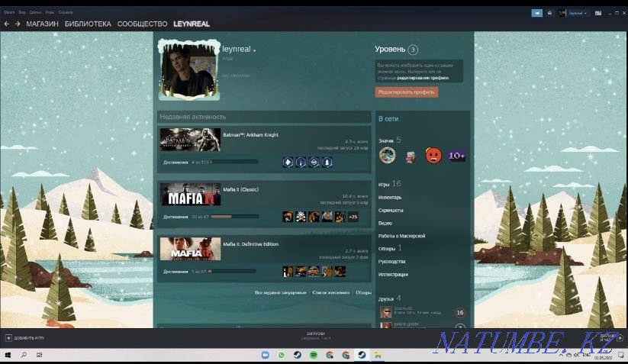
Task: Open the Уровень 3 level badge
Action: 413,50
